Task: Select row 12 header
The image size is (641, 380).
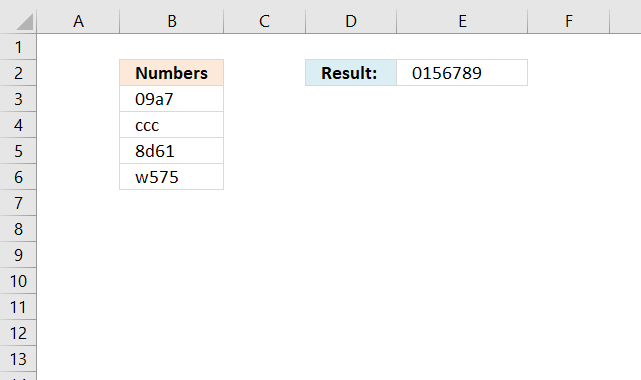Action: [x=18, y=333]
